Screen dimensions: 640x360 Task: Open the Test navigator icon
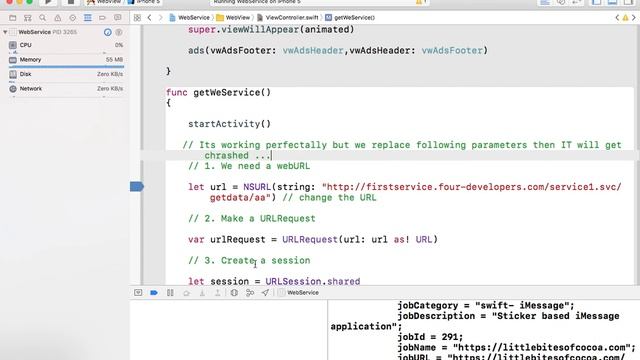click(x=73, y=18)
